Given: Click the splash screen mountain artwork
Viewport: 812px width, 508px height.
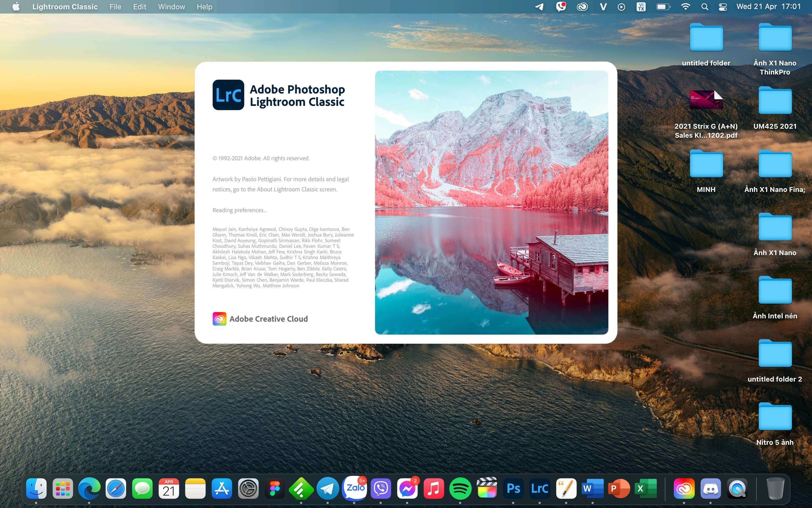Looking at the screenshot, I should coord(491,202).
